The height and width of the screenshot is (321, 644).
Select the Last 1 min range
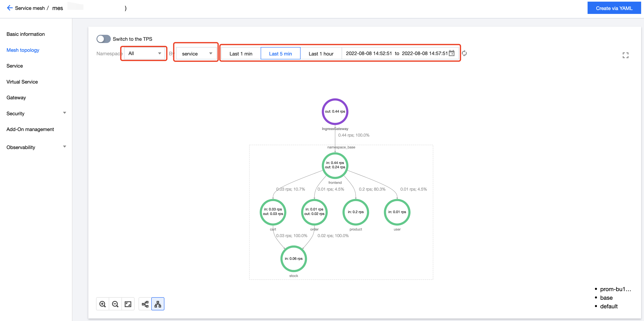(241, 54)
